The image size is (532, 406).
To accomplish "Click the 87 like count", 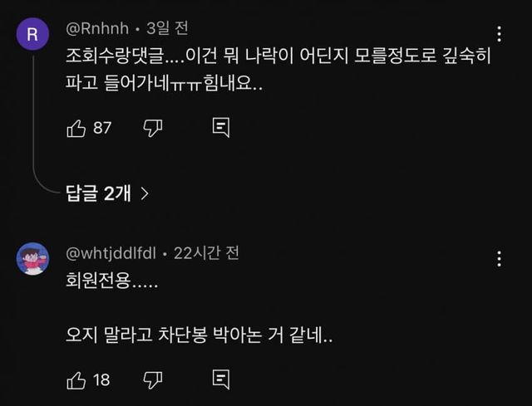I will 102,128.
